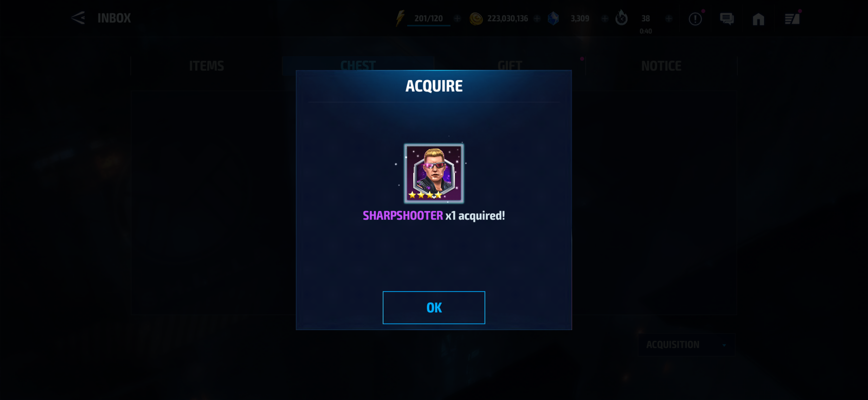The height and width of the screenshot is (400, 868).
Task: Open the alert exclamation icon
Action: pos(695,19)
